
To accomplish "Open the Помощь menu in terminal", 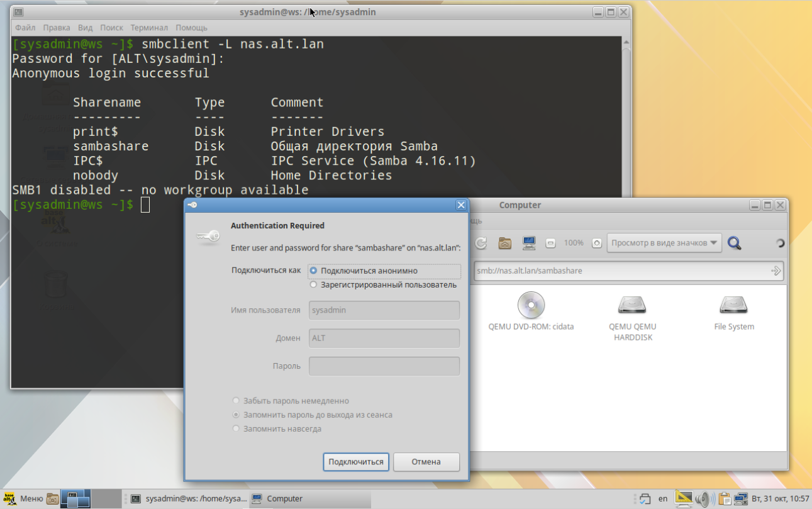I will (x=192, y=28).
